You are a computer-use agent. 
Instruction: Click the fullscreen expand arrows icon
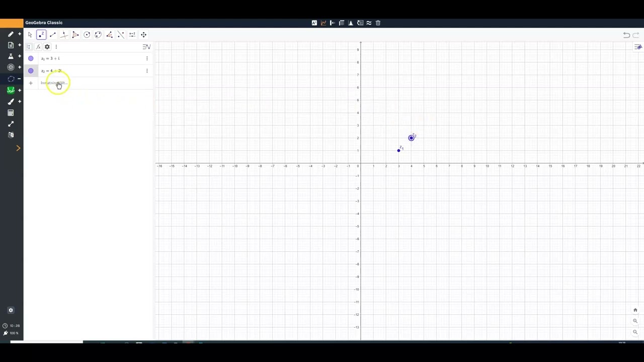click(x=11, y=124)
